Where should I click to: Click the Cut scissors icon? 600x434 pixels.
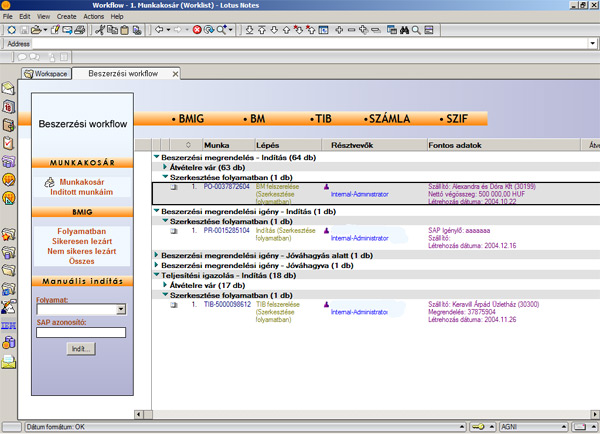pos(100,30)
